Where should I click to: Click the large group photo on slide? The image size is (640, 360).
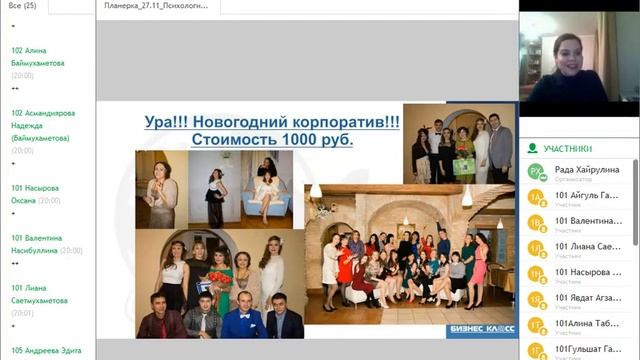pyautogui.click(x=409, y=254)
